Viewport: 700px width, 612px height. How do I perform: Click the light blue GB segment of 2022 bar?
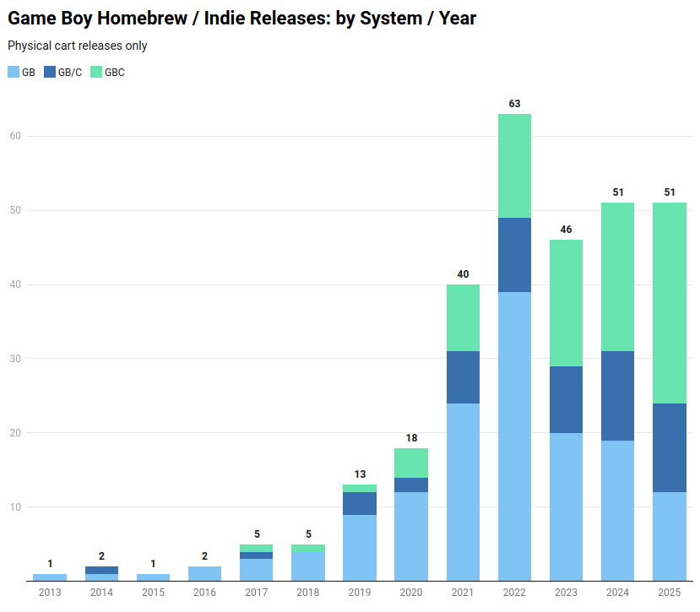(x=514, y=436)
